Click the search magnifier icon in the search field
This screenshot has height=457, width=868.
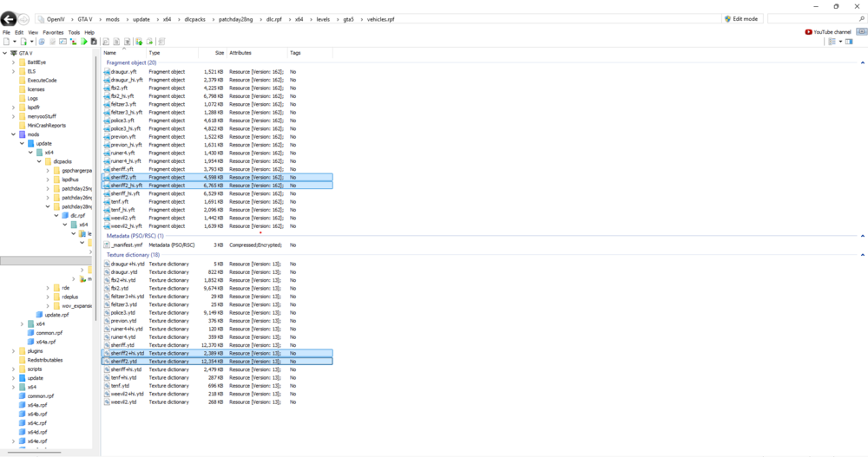862,19
